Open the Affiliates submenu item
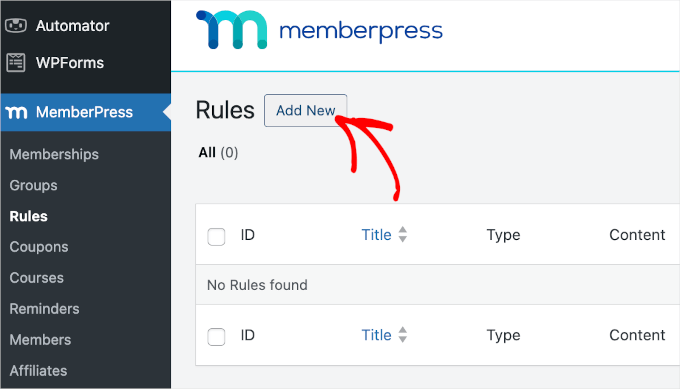This screenshot has width=680, height=389. click(x=39, y=371)
